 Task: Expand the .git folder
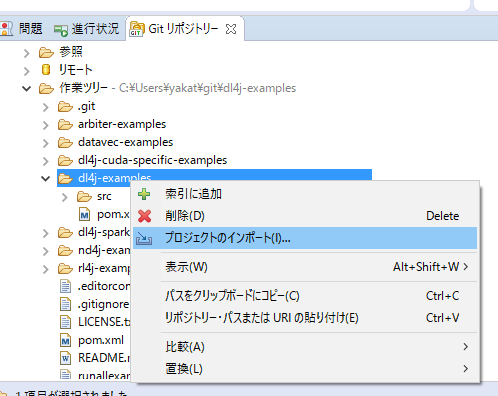tap(46, 107)
